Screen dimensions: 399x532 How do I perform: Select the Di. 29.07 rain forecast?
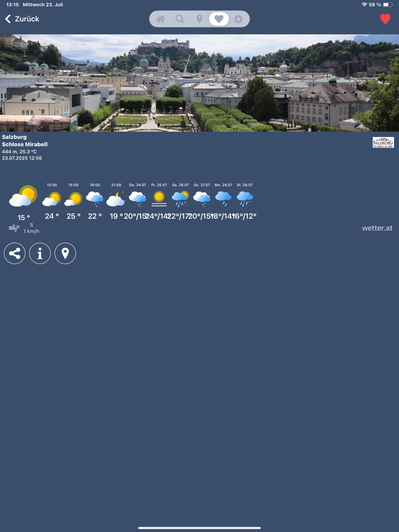point(245,199)
